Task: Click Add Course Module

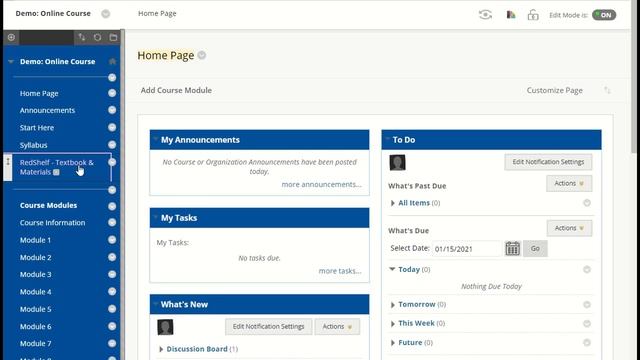Action: click(176, 90)
